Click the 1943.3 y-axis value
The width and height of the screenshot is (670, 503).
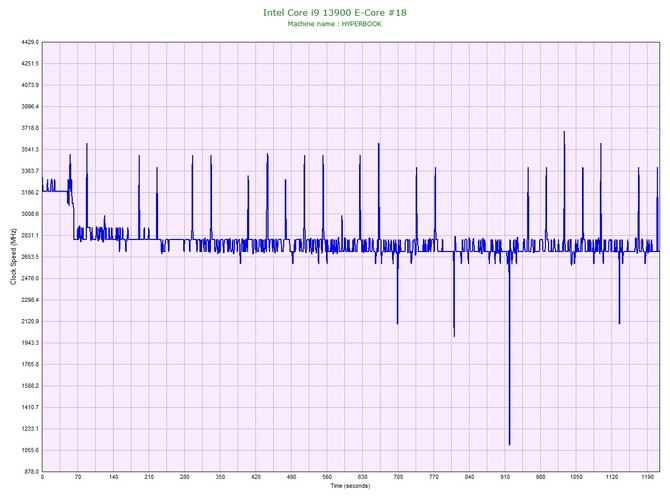(30, 343)
